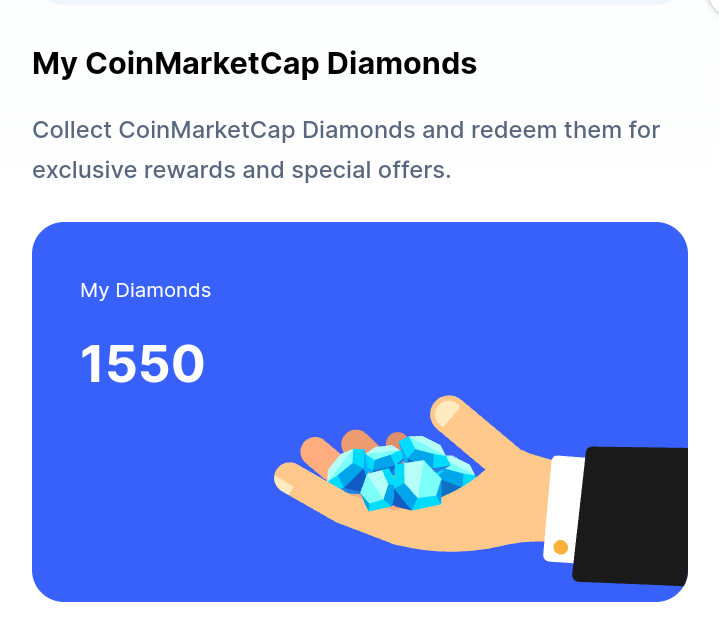Click the My CoinMarketCap Diamonds heading
The height and width of the screenshot is (620, 719).
click(254, 63)
